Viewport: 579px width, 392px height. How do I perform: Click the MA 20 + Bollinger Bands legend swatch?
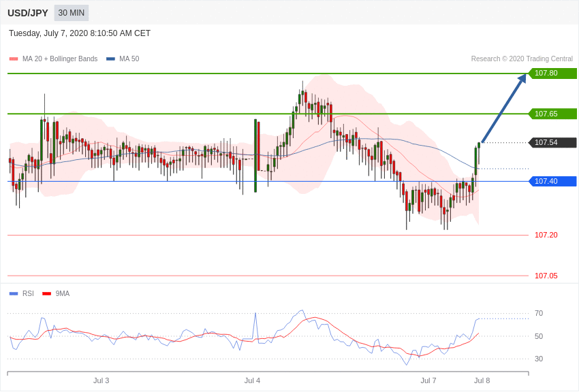pyautogui.click(x=14, y=59)
